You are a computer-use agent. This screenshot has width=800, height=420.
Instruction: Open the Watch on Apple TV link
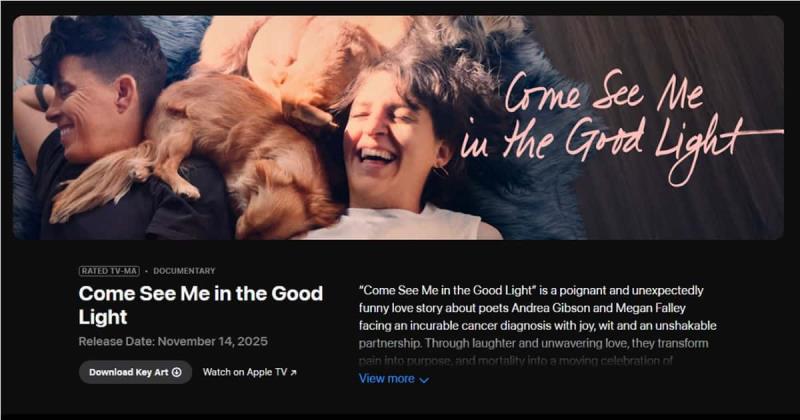(249, 372)
